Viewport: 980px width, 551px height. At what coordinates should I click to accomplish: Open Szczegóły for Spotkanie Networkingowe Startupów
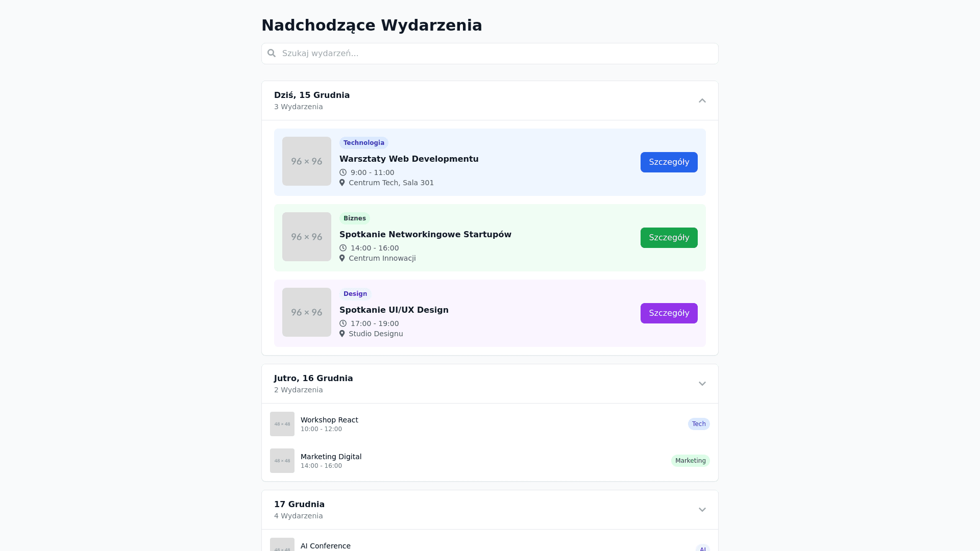(669, 238)
